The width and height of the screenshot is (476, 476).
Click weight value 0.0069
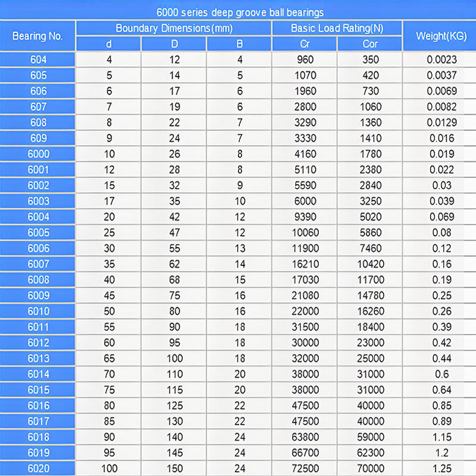pyautogui.click(x=441, y=91)
